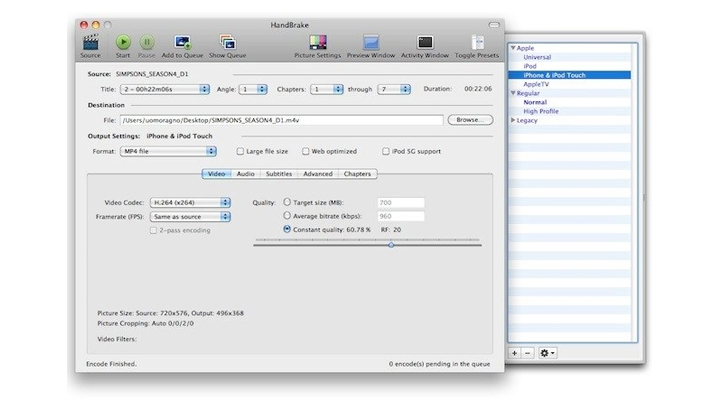The image size is (720, 400).
Task: Click the Source clapperboard icon
Action: tap(91, 42)
